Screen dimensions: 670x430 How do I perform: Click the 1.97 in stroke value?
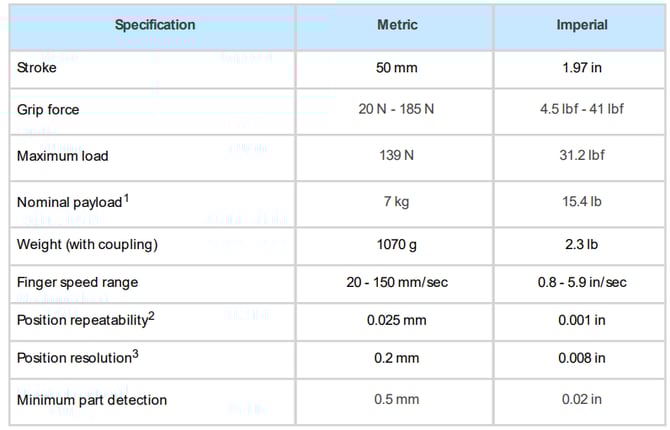581,68
